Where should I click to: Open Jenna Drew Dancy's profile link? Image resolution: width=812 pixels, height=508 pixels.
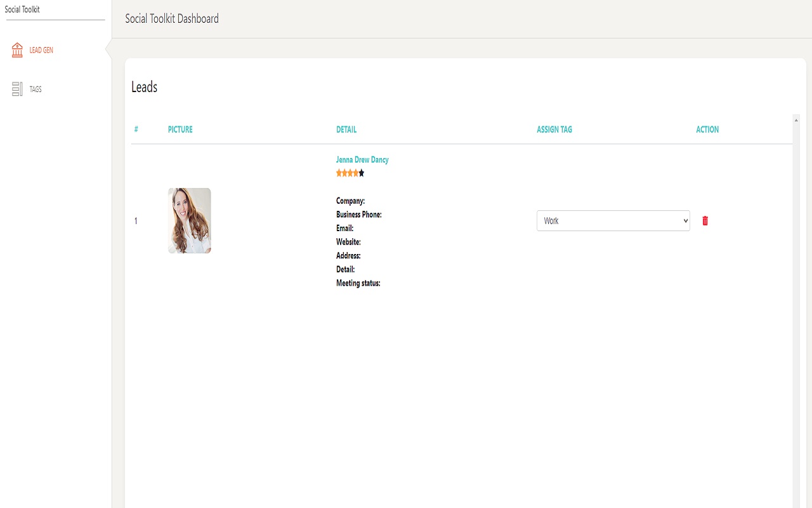tap(362, 159)
